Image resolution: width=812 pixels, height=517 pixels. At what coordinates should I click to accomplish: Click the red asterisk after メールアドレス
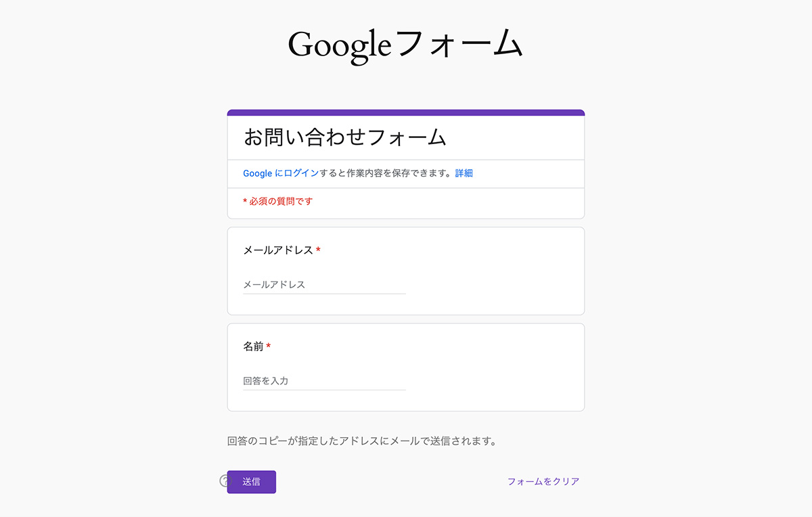(318, 250)
